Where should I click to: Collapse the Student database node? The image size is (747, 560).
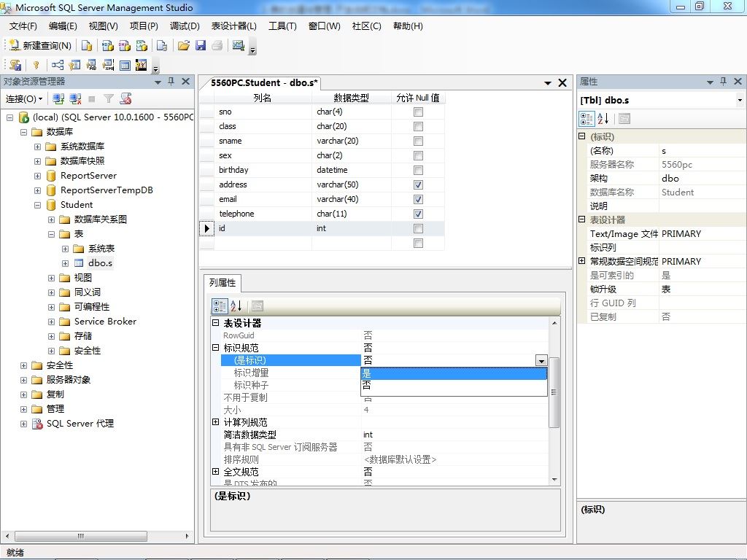point(37,205)
